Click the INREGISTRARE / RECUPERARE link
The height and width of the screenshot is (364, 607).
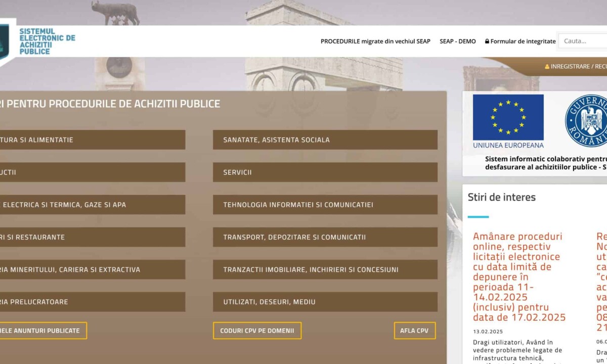click(x=578, y=67)
